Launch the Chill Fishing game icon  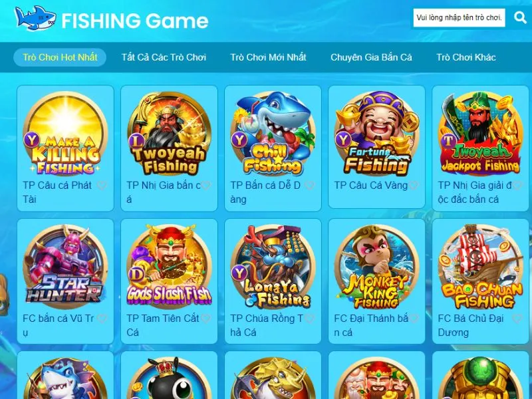tap(273, 134)
